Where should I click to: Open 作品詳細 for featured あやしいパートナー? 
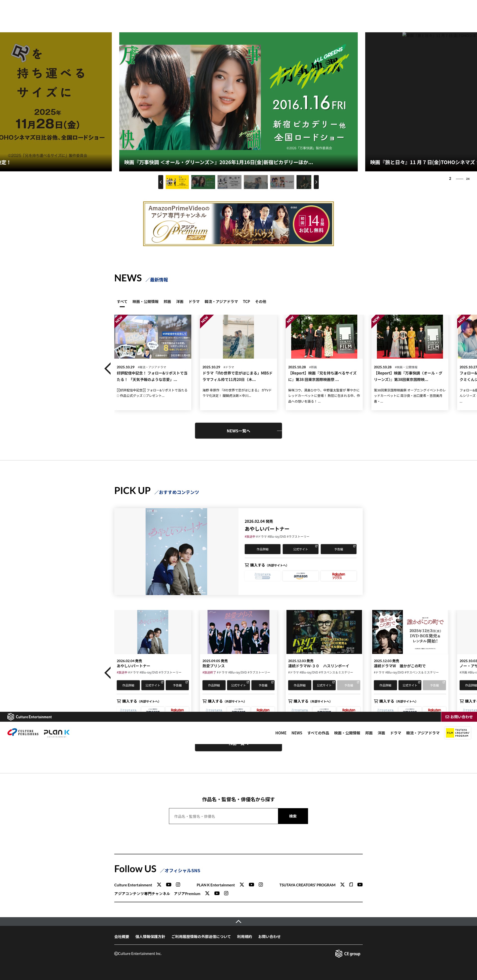pyautogui.click(x=262, y=549)
